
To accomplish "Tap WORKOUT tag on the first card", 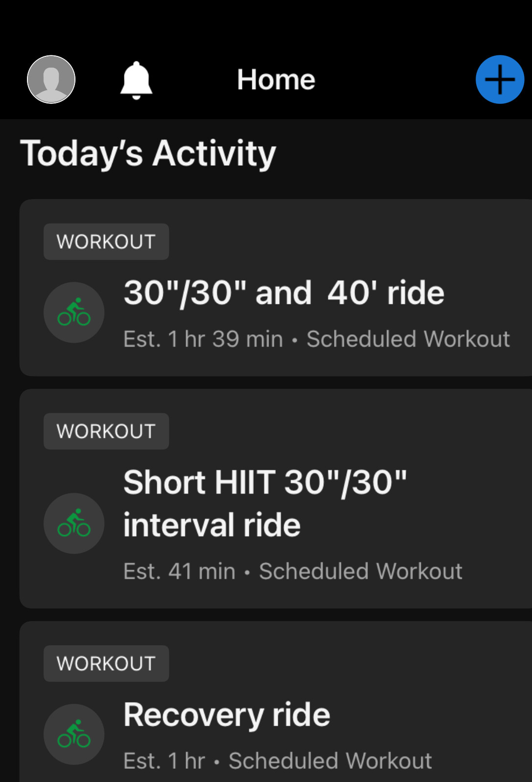I will click(106, 242).
